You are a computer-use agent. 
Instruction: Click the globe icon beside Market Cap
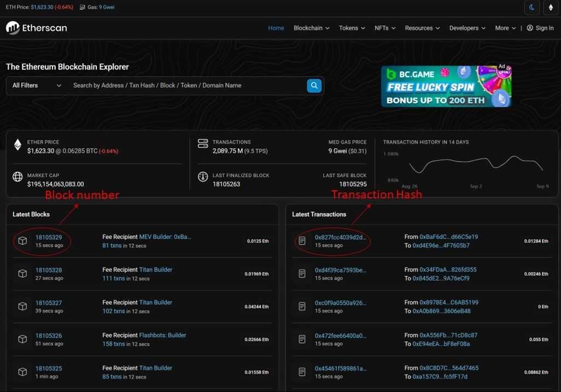coord(17,177)
